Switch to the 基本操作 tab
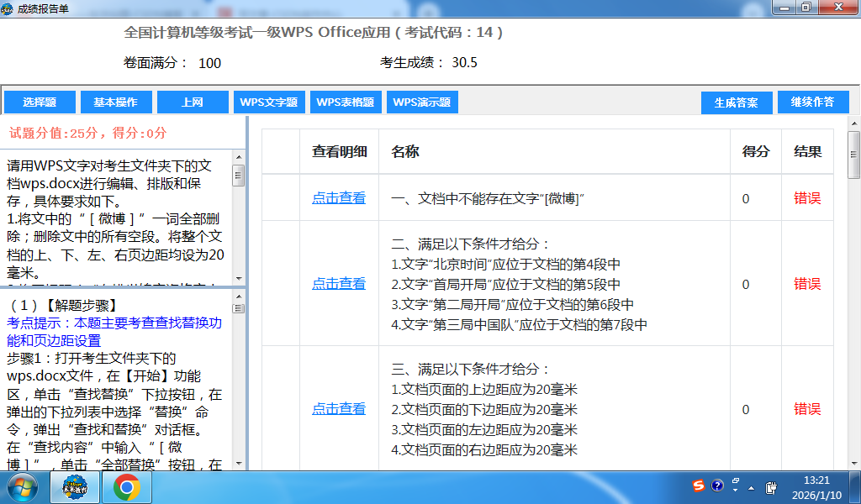The width and height of the screenshot is (861, 504). click(116, 102)
